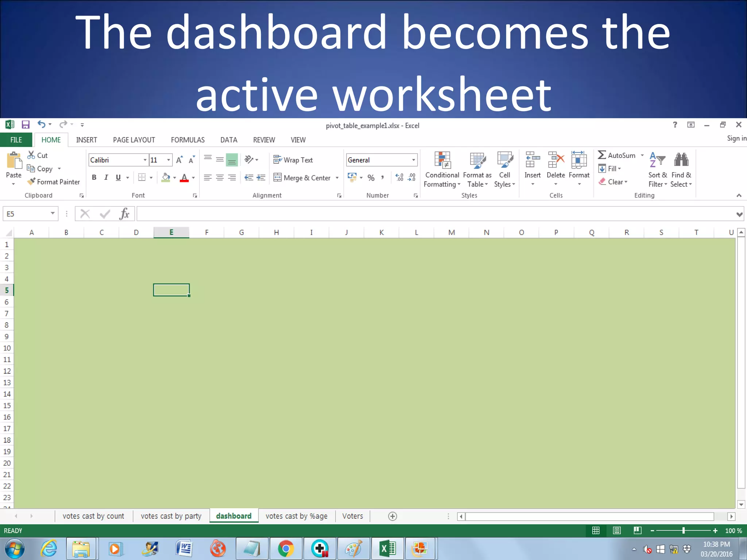Screen dimensions: 747x560
Task: Switch to the INSERT ribbon tab
Action: [86, 140]
